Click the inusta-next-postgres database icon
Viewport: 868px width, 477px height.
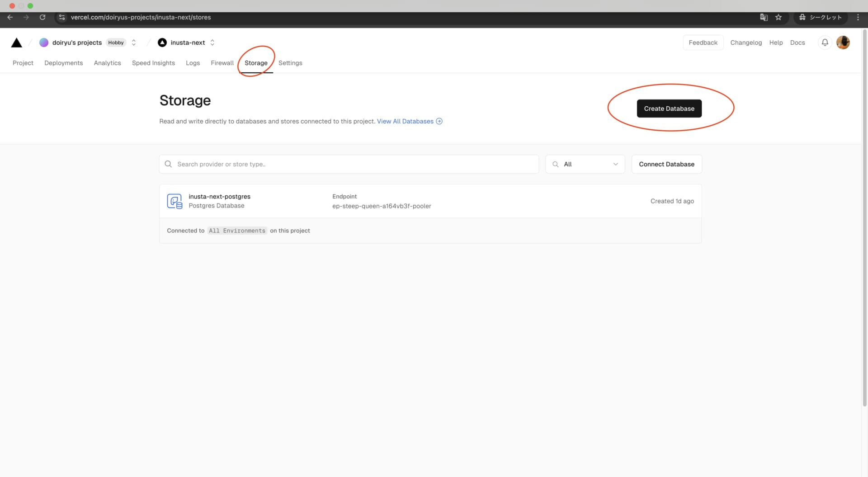click(x=175, y=201)
